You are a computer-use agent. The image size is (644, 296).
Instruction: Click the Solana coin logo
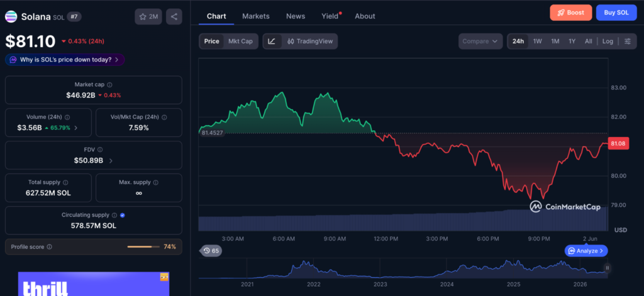pos(11,17)
